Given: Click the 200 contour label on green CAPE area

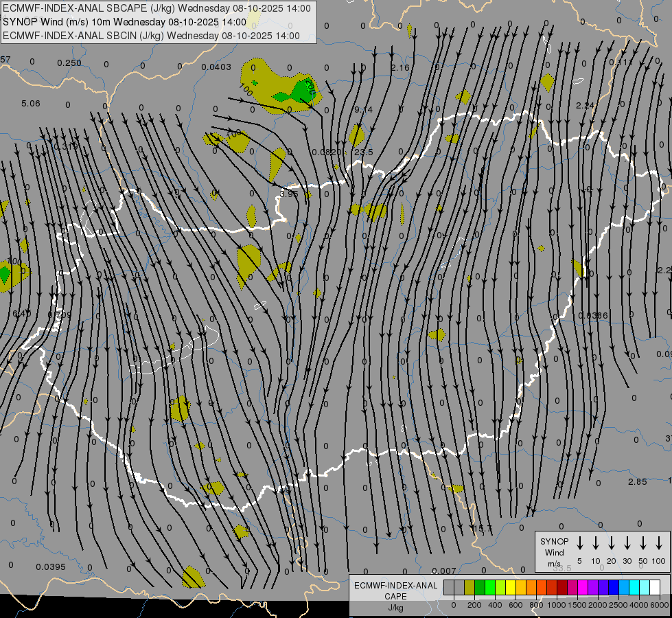Looking at the screenshot, I should [311, 87].
